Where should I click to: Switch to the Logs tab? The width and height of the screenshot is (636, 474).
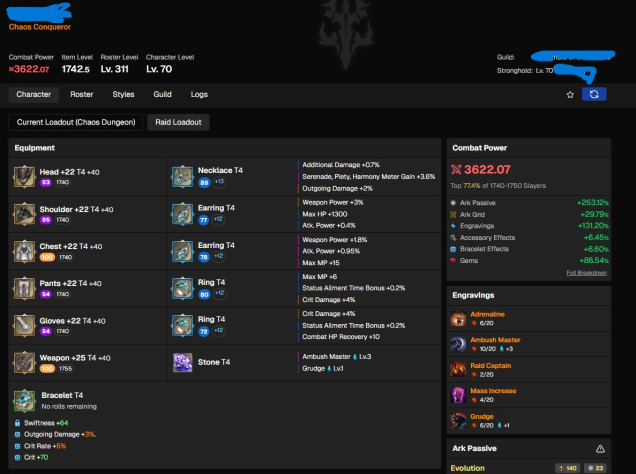point(199,94)
